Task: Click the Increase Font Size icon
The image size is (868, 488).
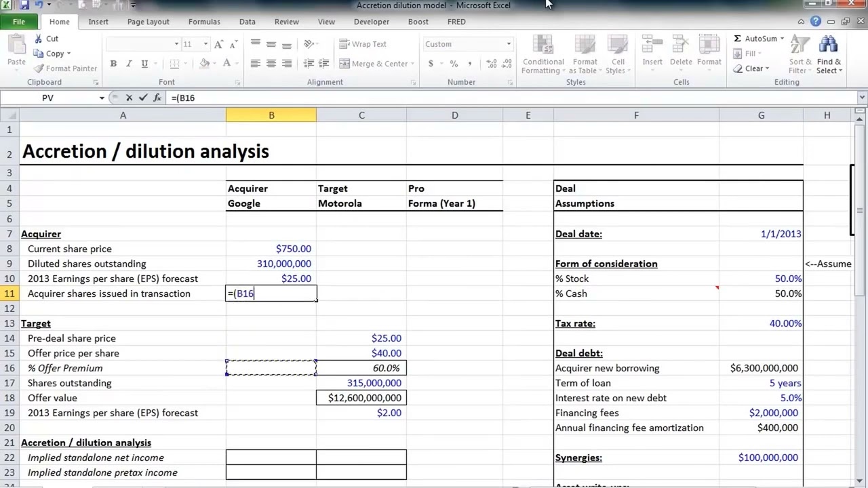Action: 218,44
